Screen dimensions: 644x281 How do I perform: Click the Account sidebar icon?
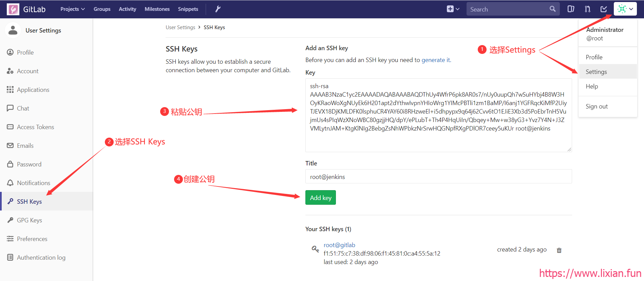pos(10,71)
